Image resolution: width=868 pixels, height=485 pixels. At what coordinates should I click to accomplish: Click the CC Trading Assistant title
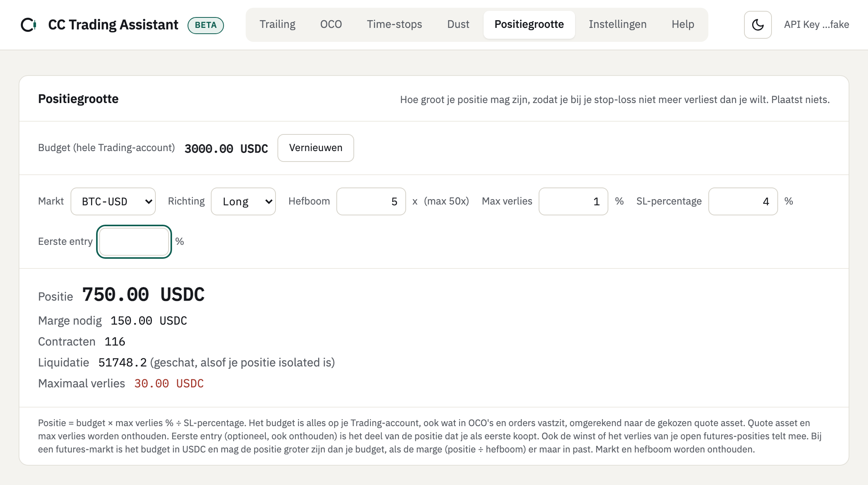[113, 25]
